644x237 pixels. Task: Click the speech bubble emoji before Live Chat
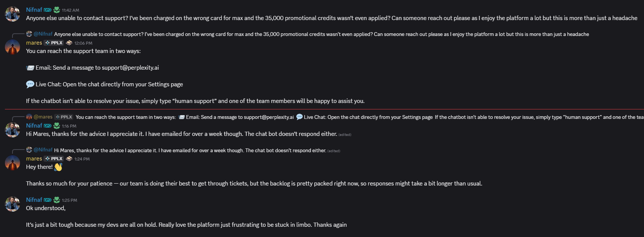tap(30, 84)
